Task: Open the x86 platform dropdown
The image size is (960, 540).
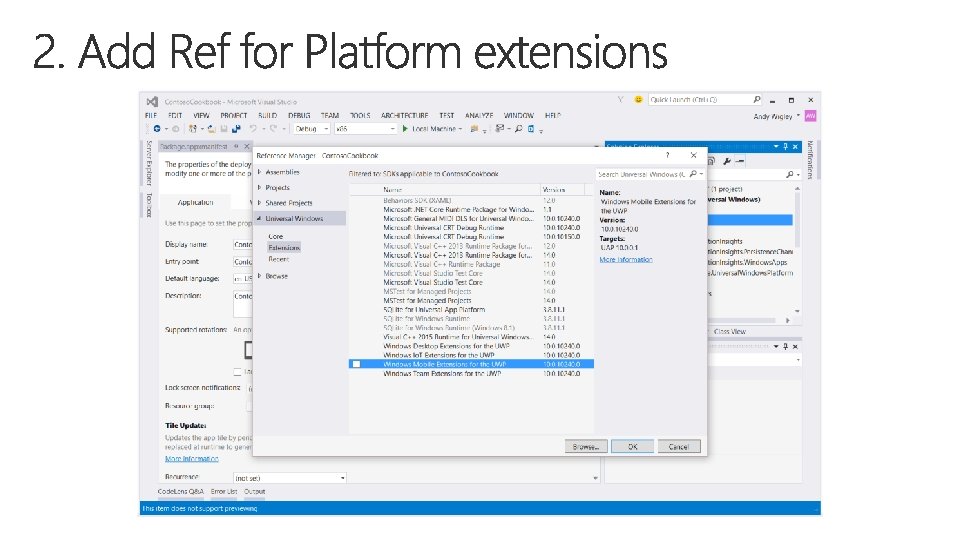Action: click(x=366, y=129)
